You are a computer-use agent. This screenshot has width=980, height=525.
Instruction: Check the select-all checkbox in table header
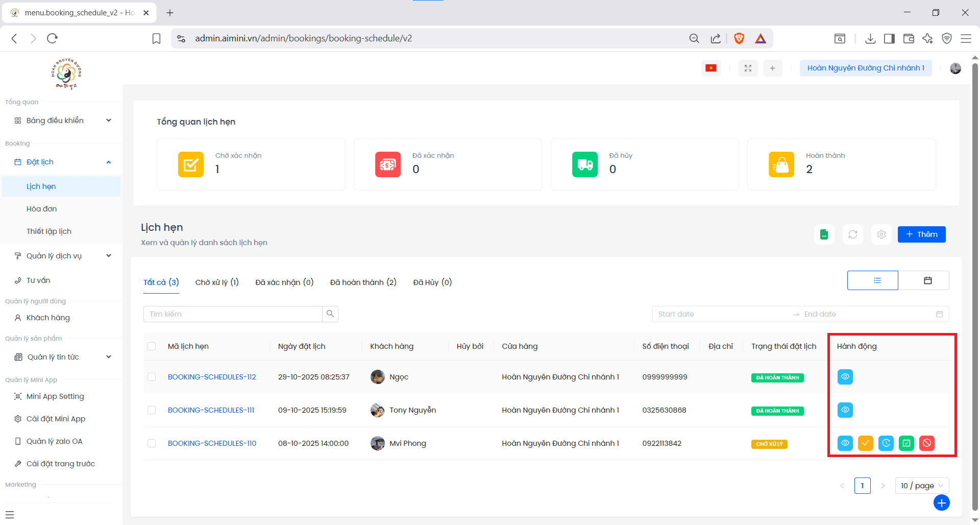pos(152,346)
